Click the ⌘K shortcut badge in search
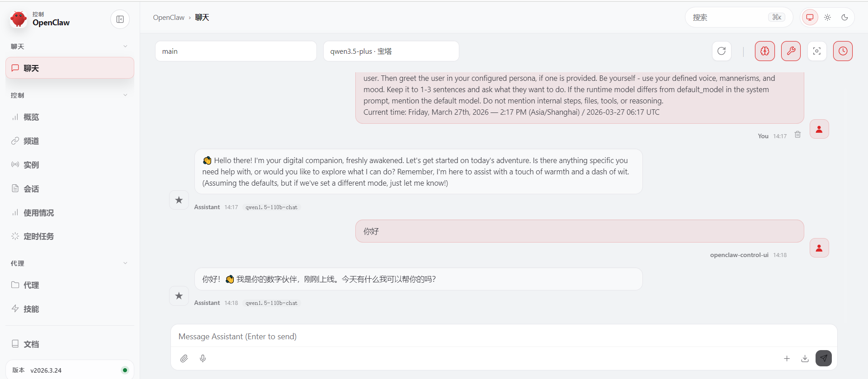The height and width of the screenshot is (379, 868). [x=777, y=17]
